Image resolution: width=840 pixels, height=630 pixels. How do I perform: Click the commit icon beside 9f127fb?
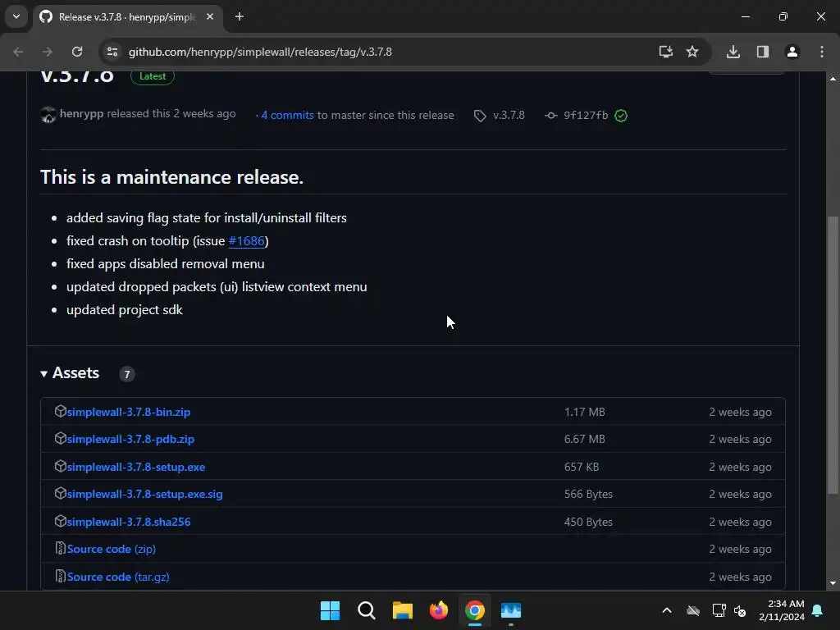[550, 115]
